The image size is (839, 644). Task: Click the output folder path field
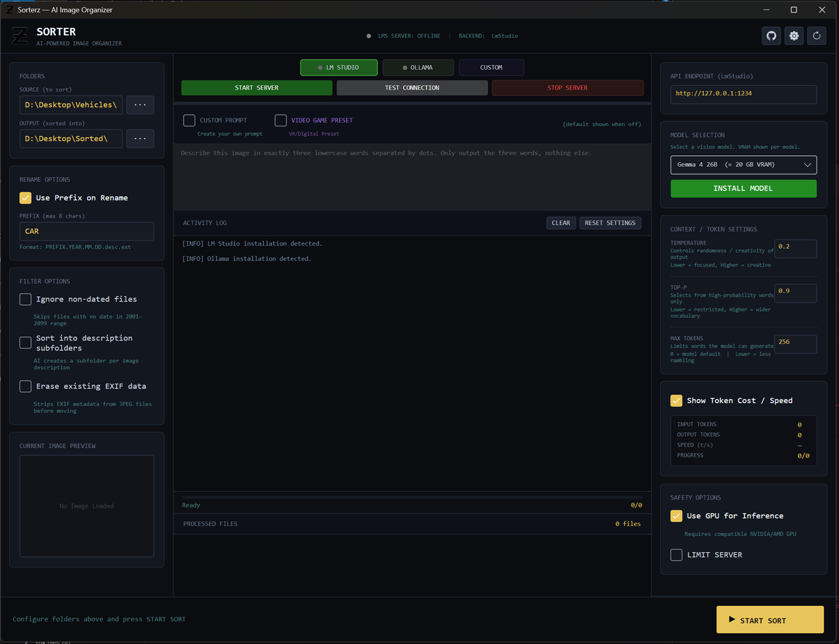pos(71,139)
